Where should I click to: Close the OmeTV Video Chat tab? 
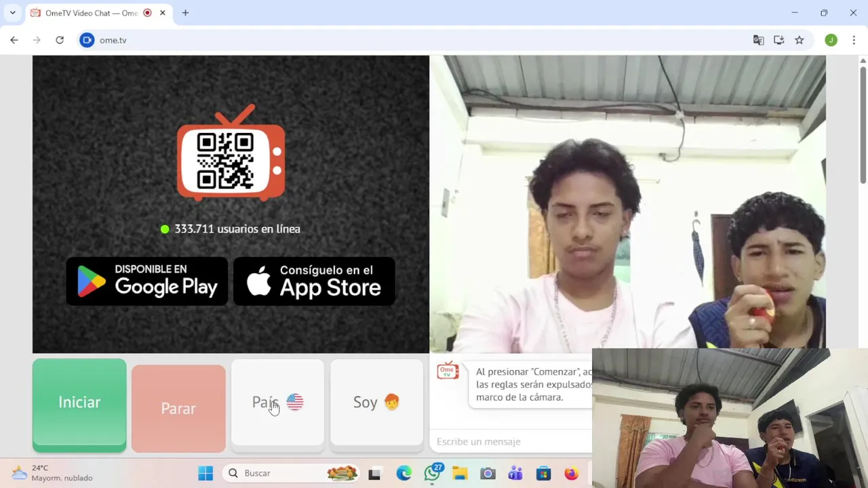coord(163,13)
